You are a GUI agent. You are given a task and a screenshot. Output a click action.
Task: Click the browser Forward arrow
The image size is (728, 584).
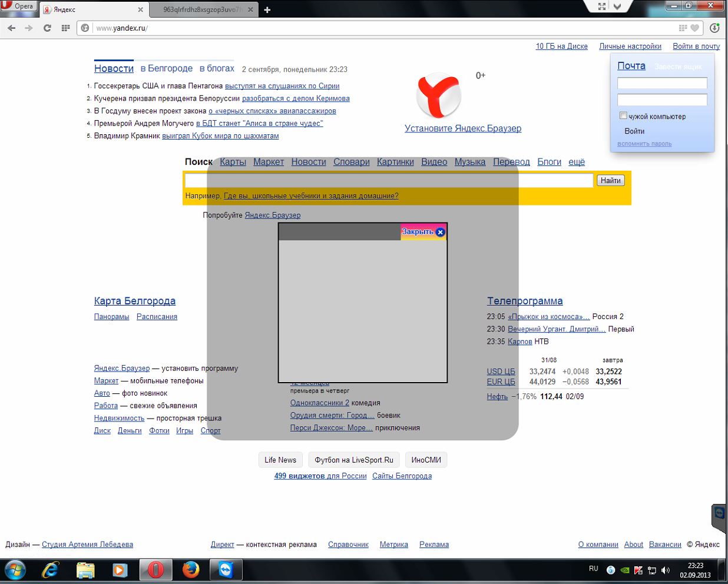(x=29, y=28)
